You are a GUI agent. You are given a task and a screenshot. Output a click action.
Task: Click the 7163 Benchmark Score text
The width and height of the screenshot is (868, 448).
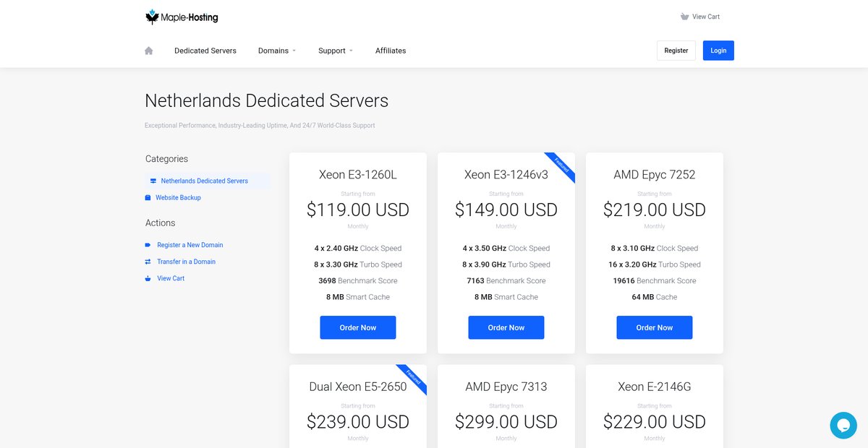[x=506, y=281]
